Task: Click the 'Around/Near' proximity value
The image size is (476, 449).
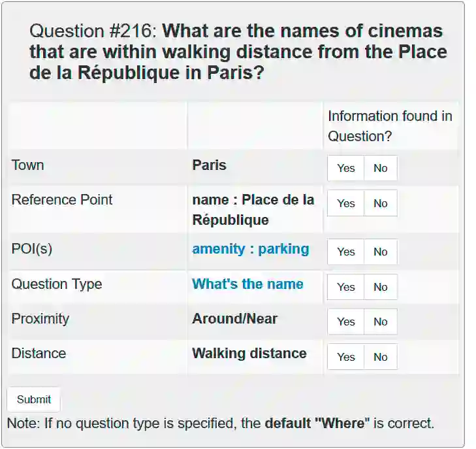Action: pos(234,319)
